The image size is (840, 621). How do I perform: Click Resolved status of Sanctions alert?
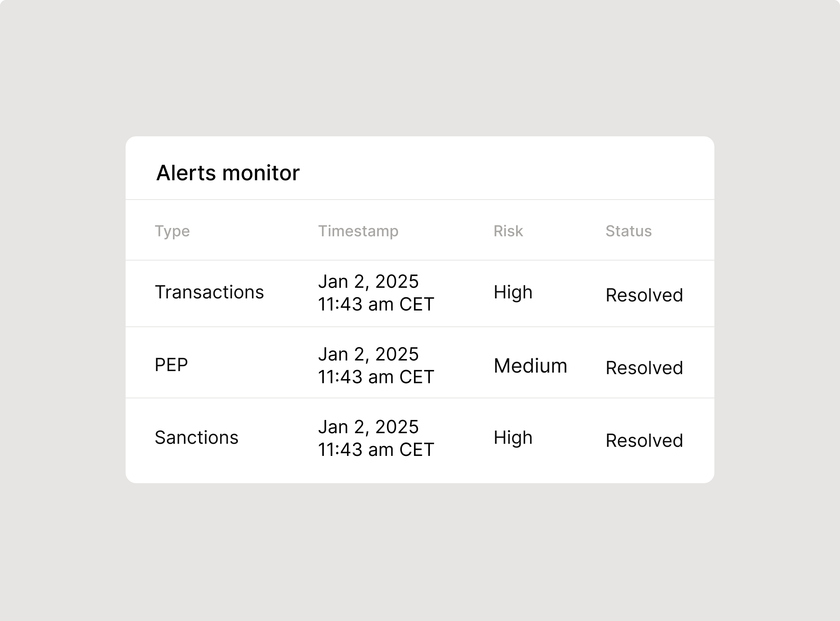[x=644, y=441]
